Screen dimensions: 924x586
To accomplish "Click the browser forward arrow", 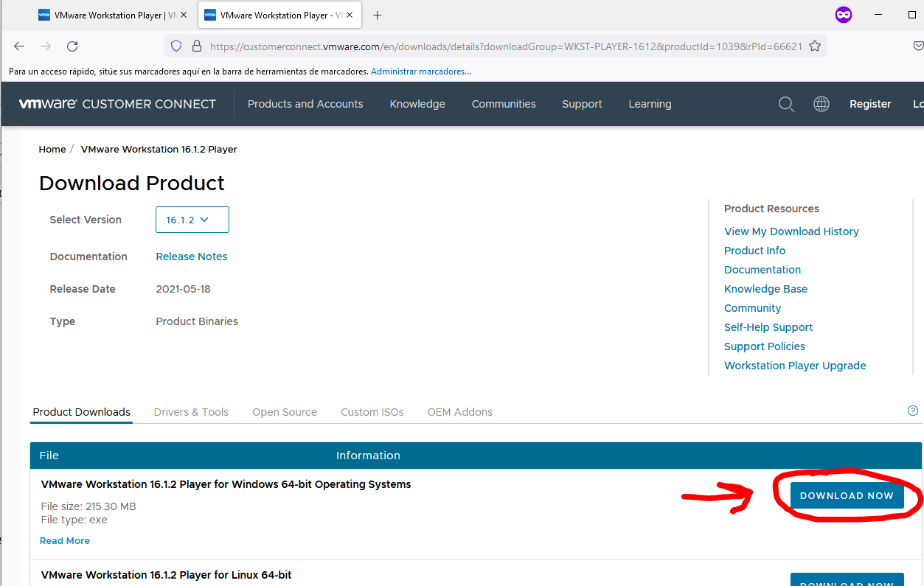I will [x=46, y=46].
